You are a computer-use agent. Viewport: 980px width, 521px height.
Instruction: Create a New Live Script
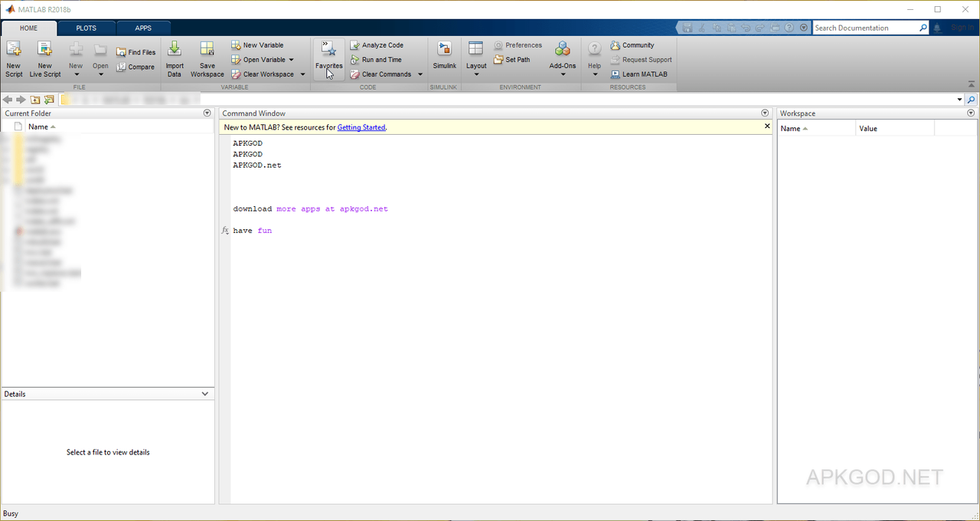point(45,59)
